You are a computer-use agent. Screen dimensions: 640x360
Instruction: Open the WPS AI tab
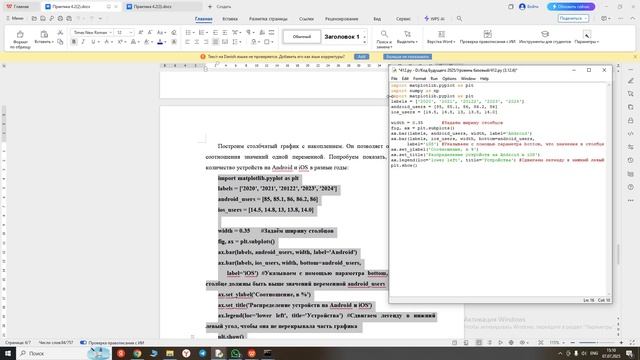434,19
